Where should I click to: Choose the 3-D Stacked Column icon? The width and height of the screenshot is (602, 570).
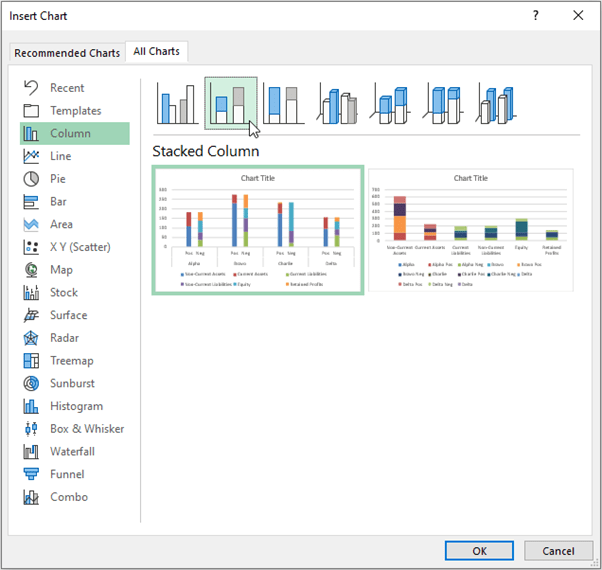[392, 103]
